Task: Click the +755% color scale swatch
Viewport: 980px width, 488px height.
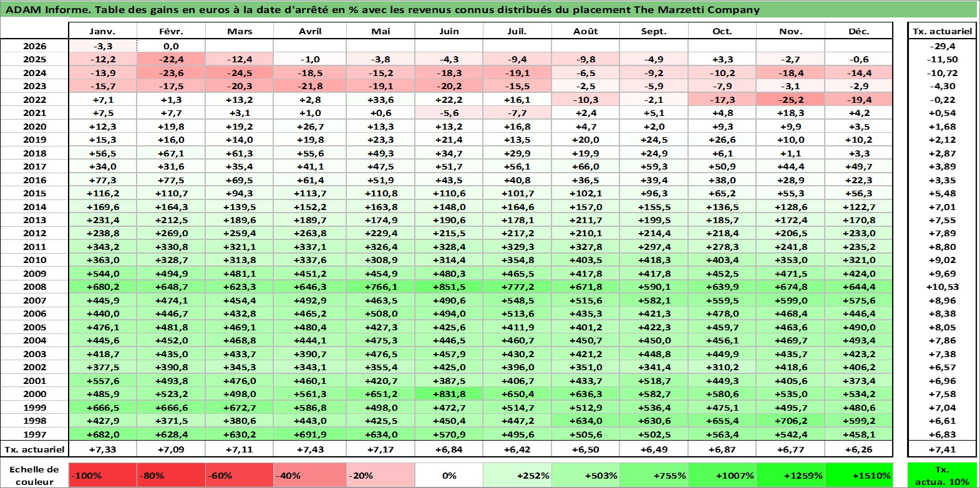Action: [x=654, y=475]
